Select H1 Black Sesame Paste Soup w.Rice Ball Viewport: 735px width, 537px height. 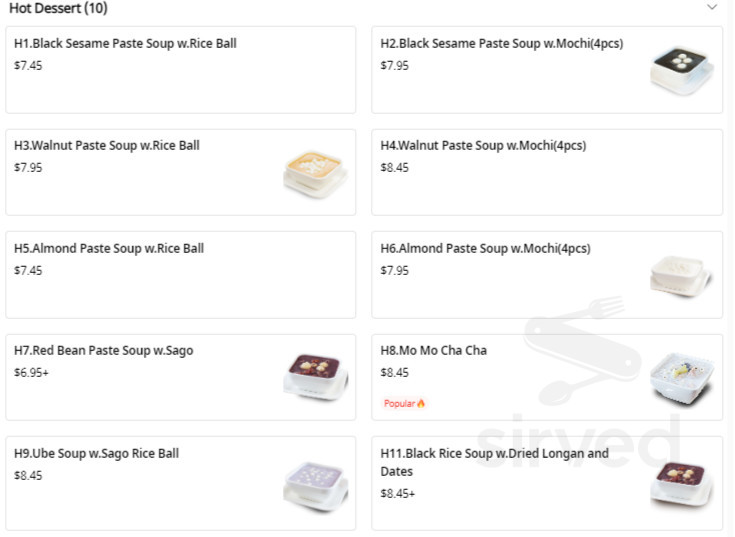tap(126, 44)
